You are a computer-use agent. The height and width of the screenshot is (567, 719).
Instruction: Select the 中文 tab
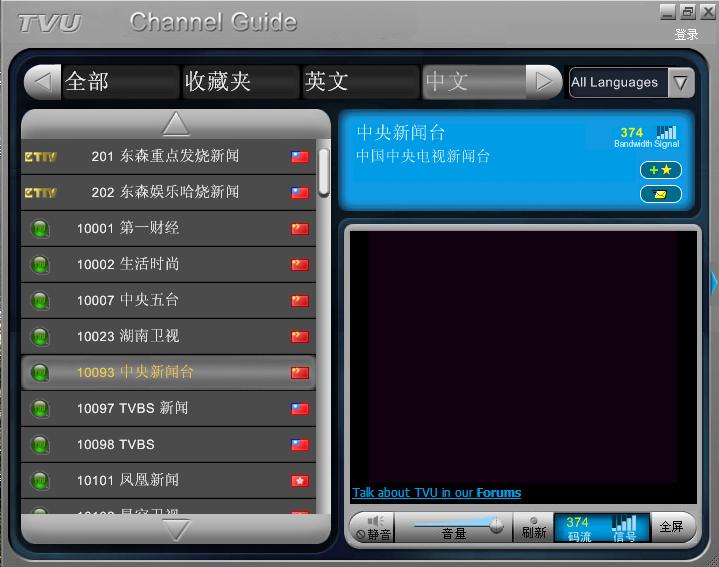pos(474,82)
